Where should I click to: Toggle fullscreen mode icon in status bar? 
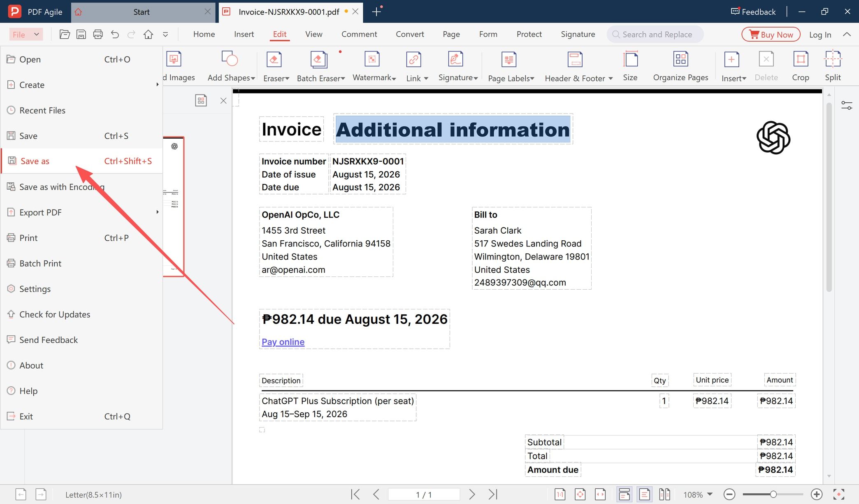(839, 494)
